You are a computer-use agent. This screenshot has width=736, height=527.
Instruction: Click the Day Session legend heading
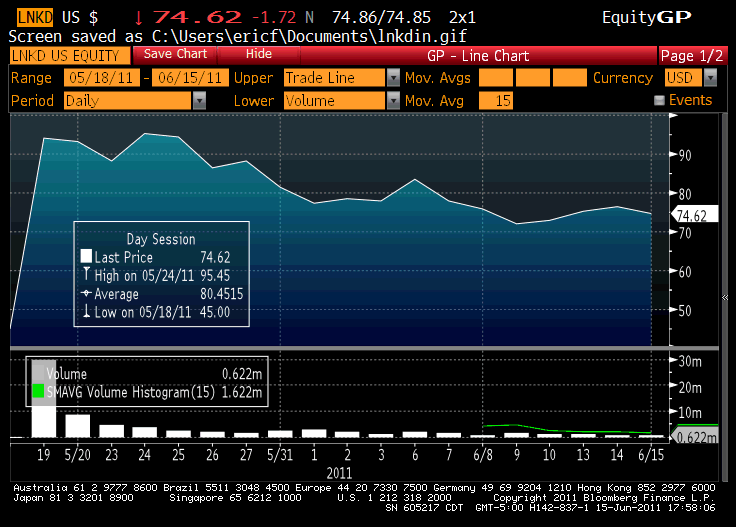point(161,239)
